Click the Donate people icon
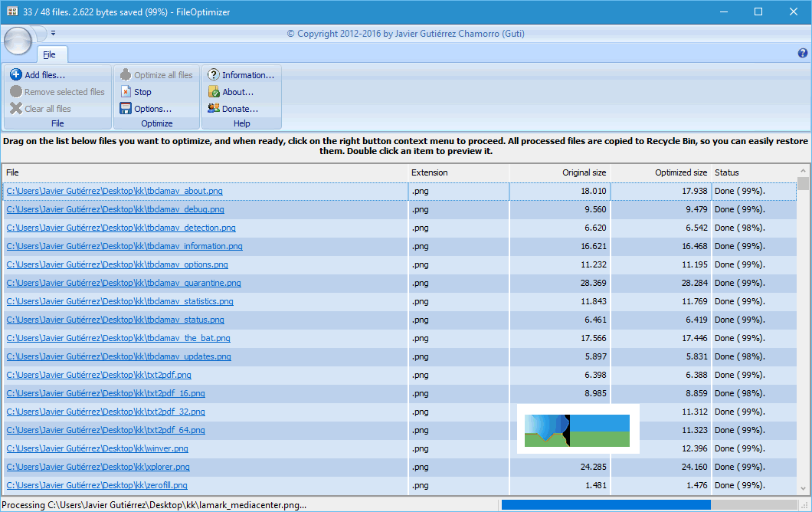 pyautogui.click(x=214, y=108)
